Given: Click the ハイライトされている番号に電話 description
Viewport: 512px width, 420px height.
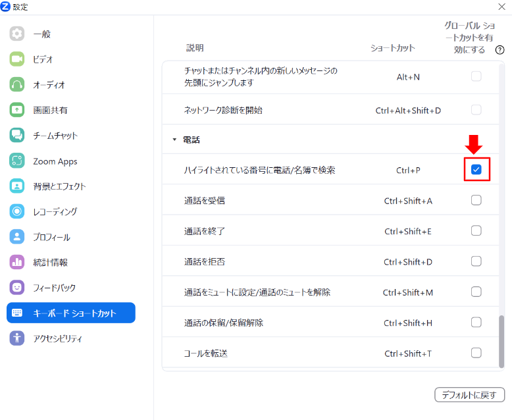Looking at the screenshot, I should click(x=259, y=170).
